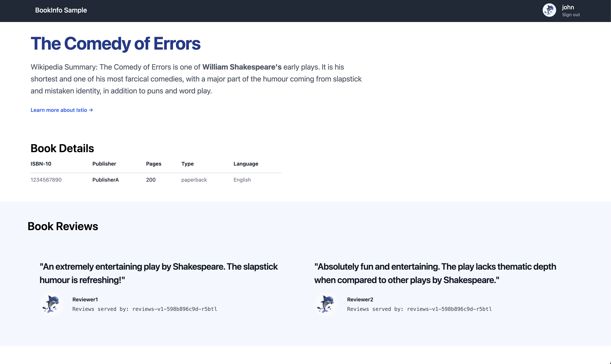Click The Comedy of Errors title
The height and width of the screenshot is (364, 611).
pyautogui.click(x=115, y=44)
